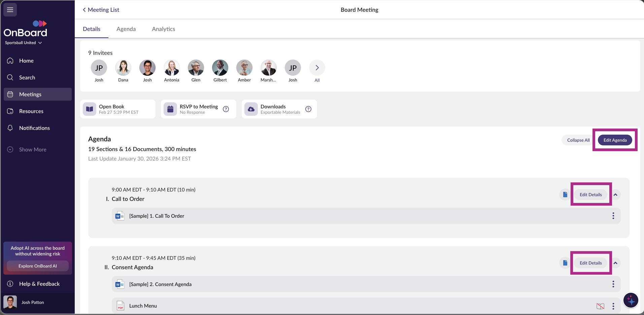Click the Explore OnBoard AI button
The height and width of the screenshot is (315, 644).
click(x=38, y=266)
